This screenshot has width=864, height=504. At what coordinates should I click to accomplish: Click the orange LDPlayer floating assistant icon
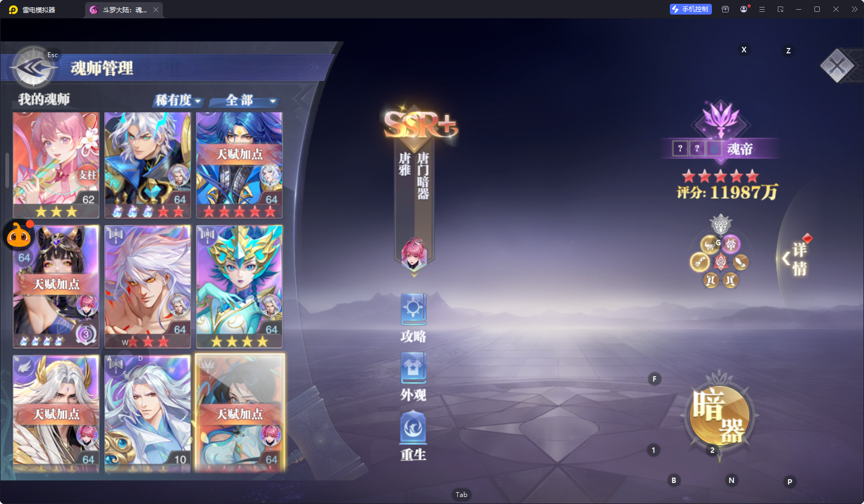(19, 235)
